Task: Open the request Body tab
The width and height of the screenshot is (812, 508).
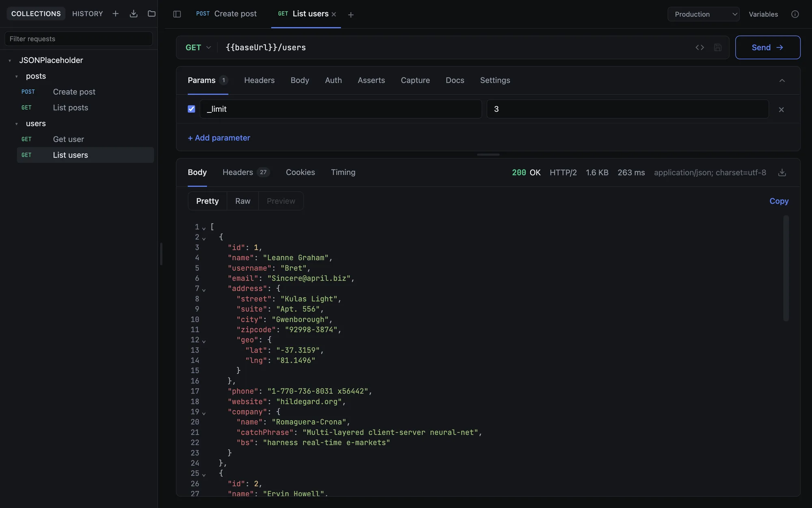Action: (300, 80)
